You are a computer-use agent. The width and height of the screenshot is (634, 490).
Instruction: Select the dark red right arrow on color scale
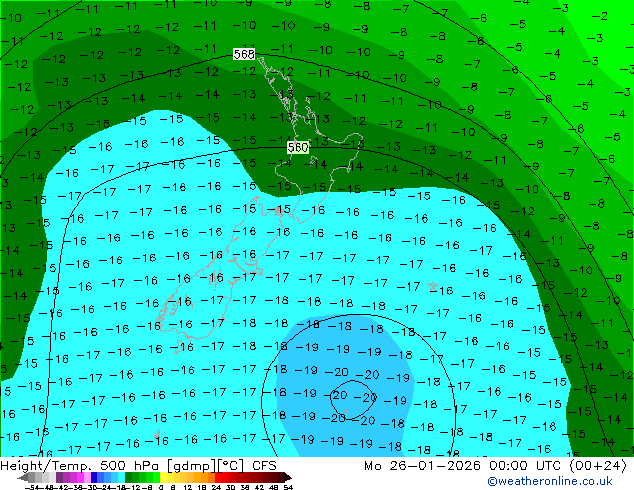(x=285, y=477)
